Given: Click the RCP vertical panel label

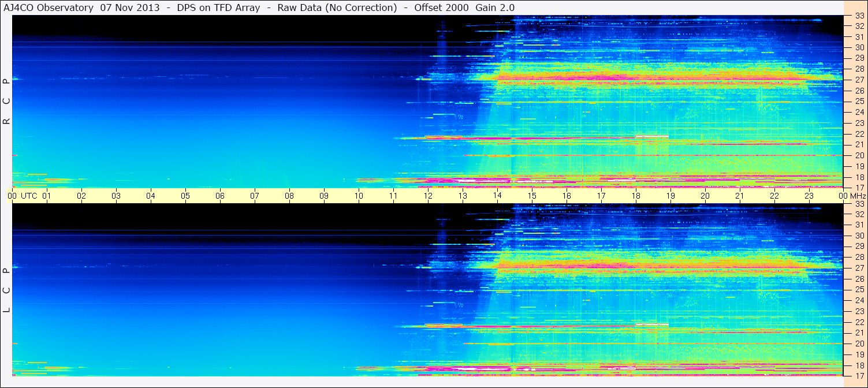Looking at the screenshot, I should (x=6, y=101).
